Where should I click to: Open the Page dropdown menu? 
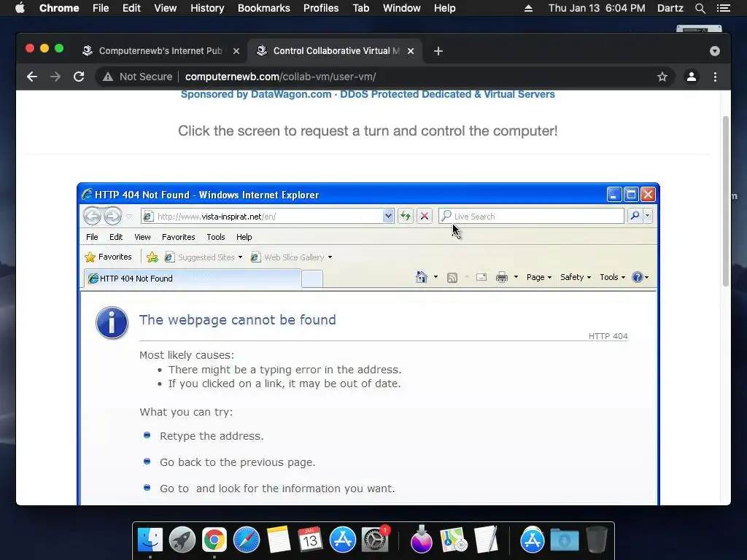point(539,277)
